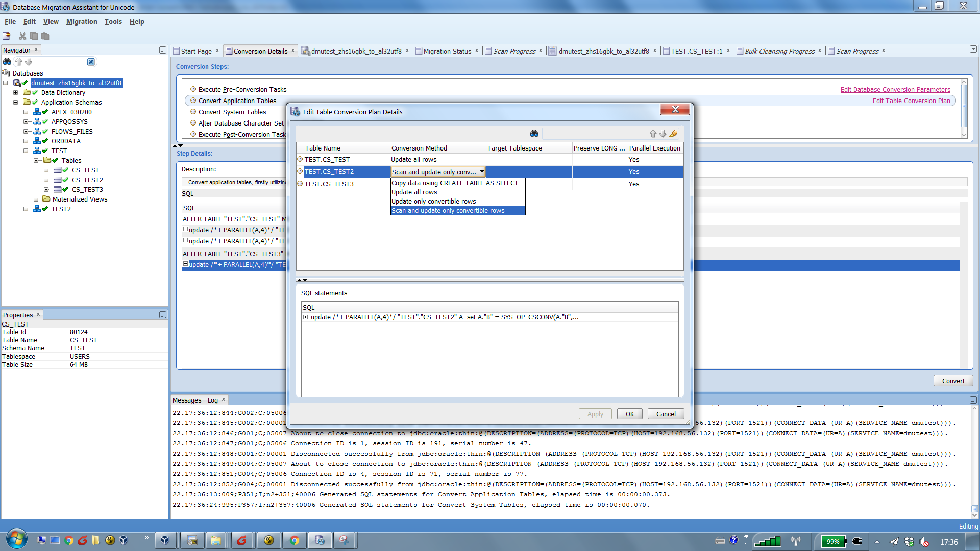Expand Data Dictionary tree node

(16, 92)
